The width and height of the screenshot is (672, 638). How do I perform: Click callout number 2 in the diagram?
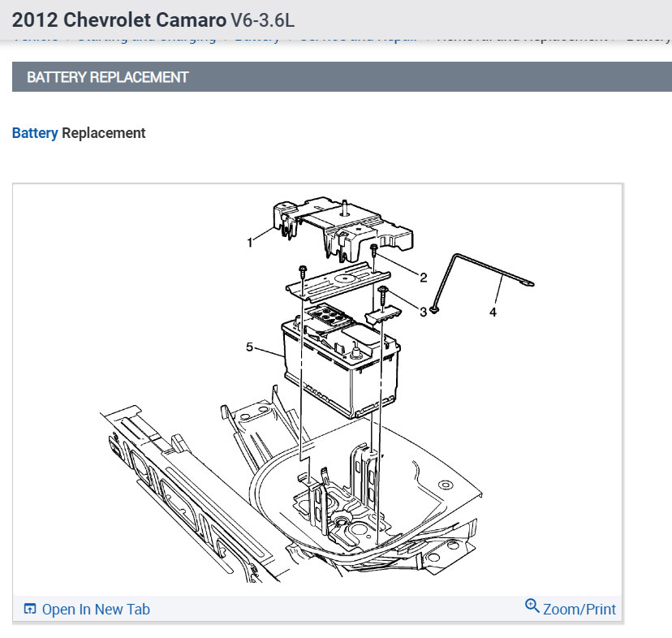pyautogui.click(x=424, y=278)
